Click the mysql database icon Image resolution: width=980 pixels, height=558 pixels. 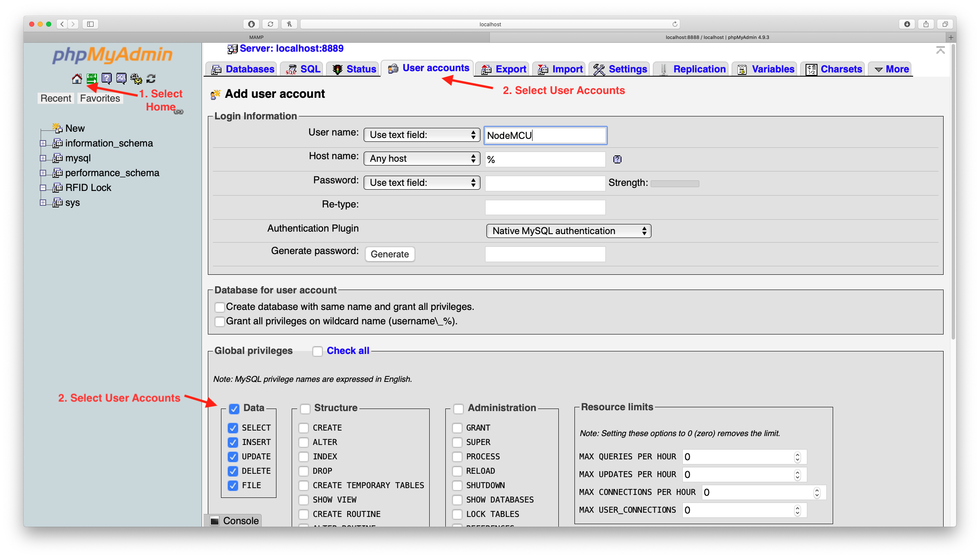click(58, 158)
